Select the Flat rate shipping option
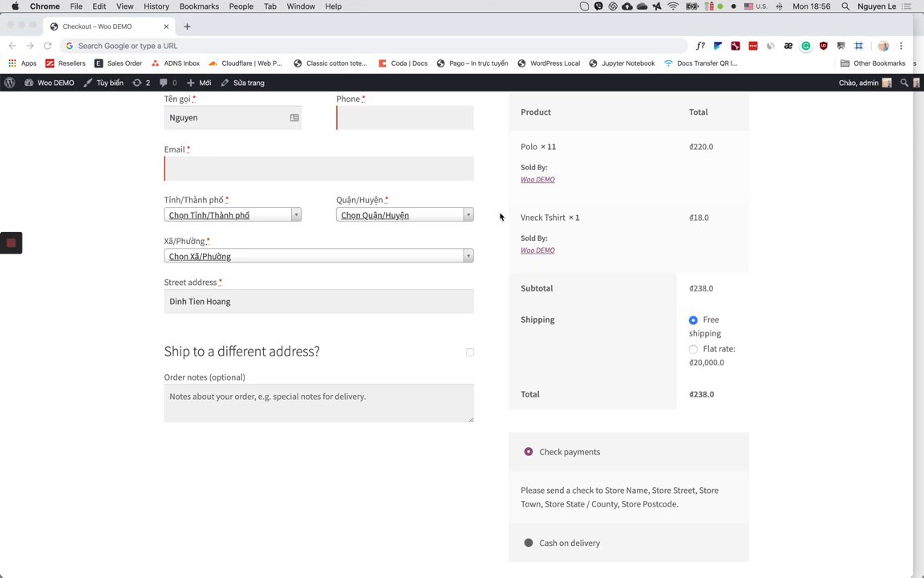The image size is (924, 578). pyautogui.click(x=693, y=349)
